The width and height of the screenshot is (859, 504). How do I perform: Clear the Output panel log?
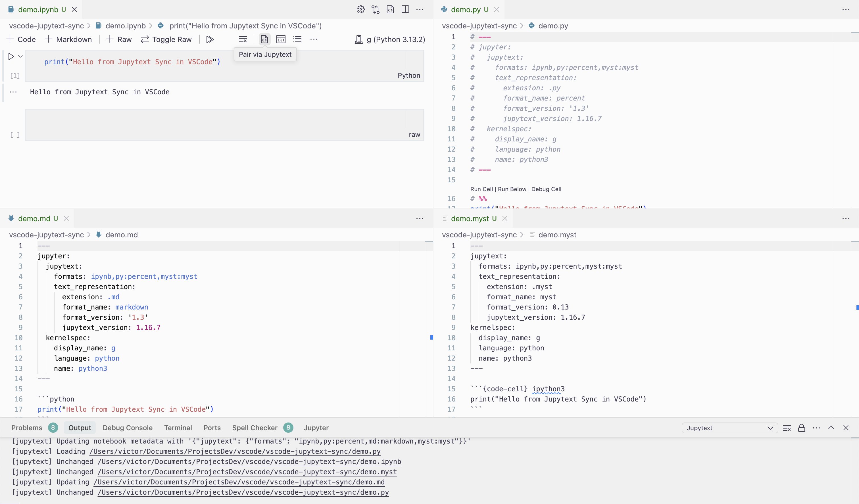click(787, 428)
